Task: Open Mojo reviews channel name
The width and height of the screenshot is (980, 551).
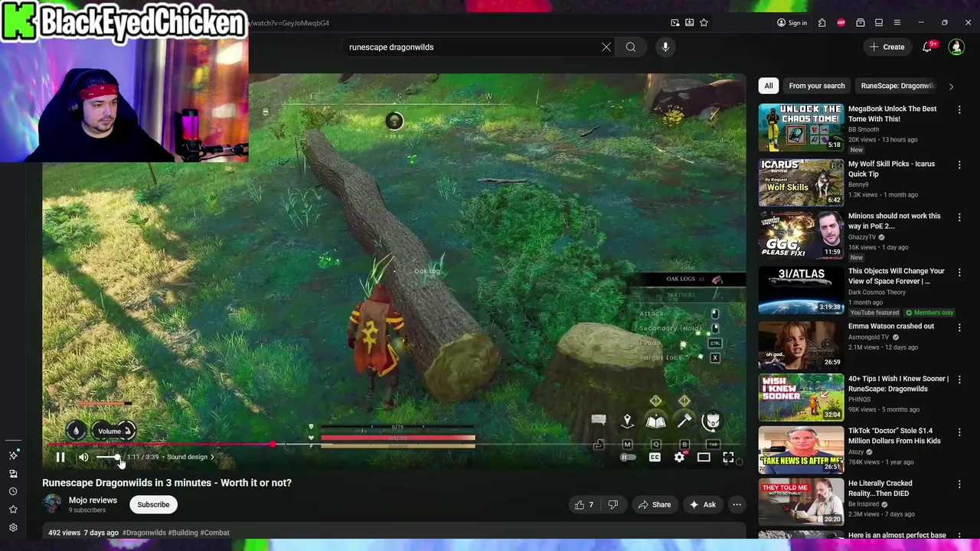Action: pyautogui.click(x=93, y=500)
